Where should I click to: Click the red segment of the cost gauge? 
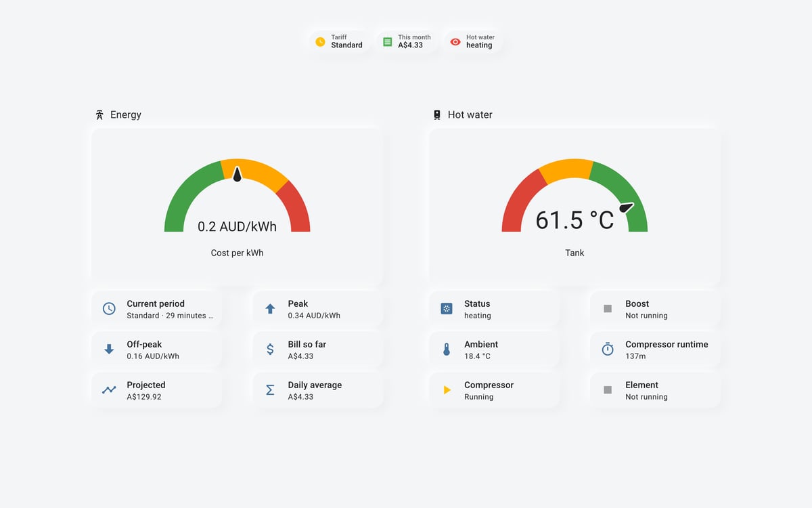click(295, 207)
